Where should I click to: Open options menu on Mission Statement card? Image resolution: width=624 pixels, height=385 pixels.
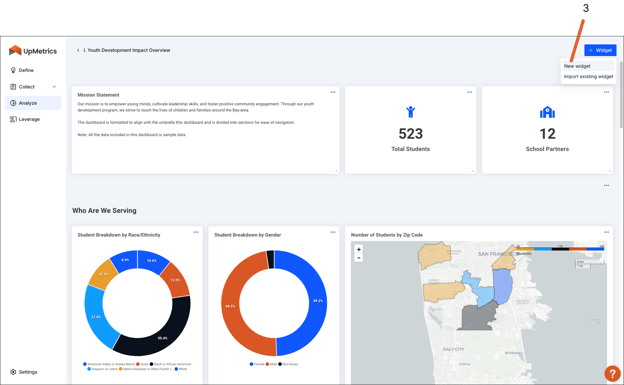tap(333, 92)
